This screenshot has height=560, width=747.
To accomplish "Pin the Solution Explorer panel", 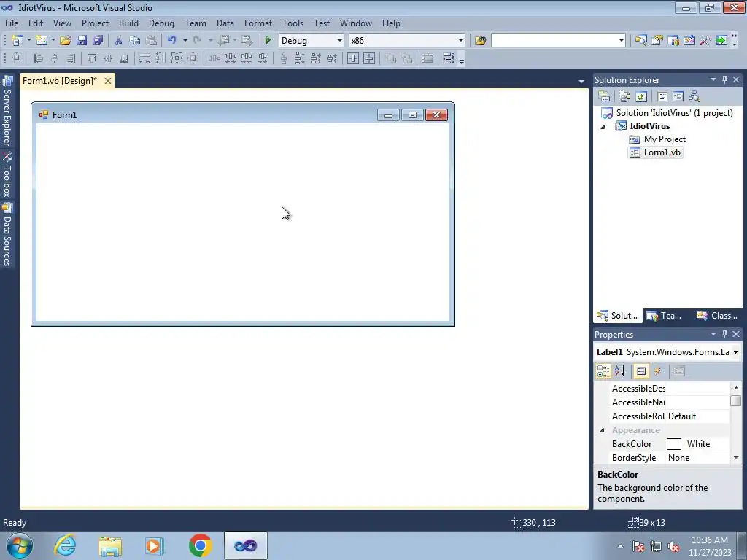I will [724, 79].
